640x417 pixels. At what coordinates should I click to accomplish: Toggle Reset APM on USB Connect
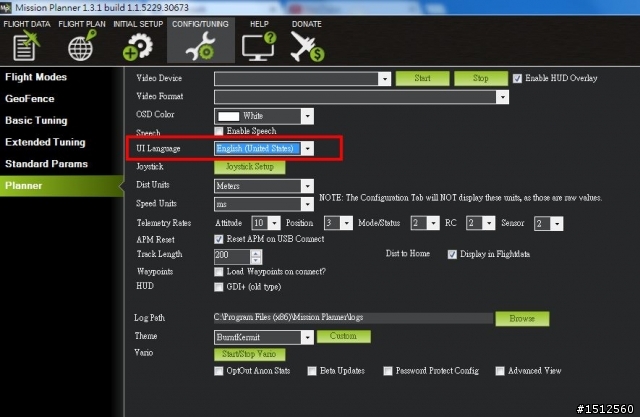point(219,239)
